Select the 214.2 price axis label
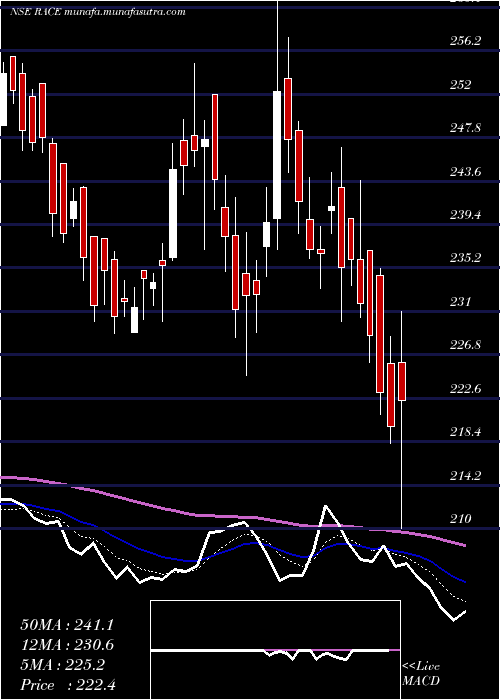 (465, 475)
